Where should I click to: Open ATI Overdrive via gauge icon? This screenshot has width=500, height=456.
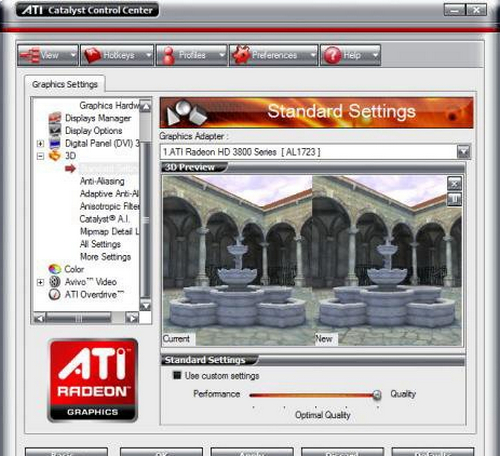[x=55, y=294]
